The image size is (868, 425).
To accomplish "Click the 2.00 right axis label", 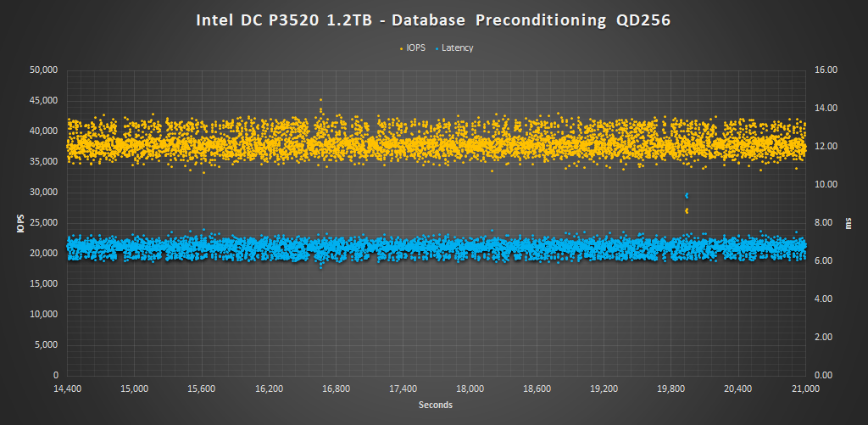I will (824, 337).
